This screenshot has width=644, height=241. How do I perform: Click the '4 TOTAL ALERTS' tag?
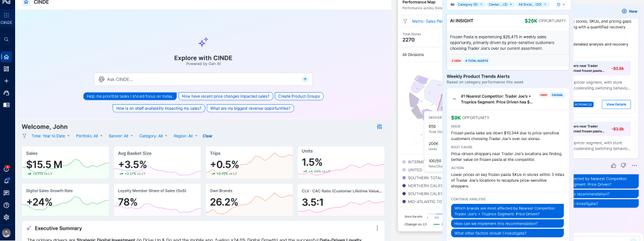(476, 61)
